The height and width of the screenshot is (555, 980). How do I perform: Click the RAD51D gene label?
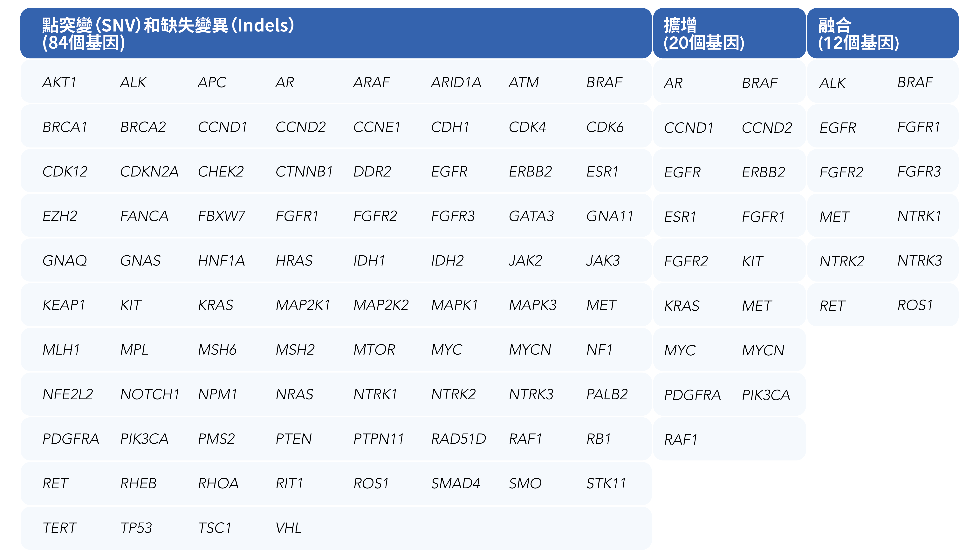tap(458, 439)
